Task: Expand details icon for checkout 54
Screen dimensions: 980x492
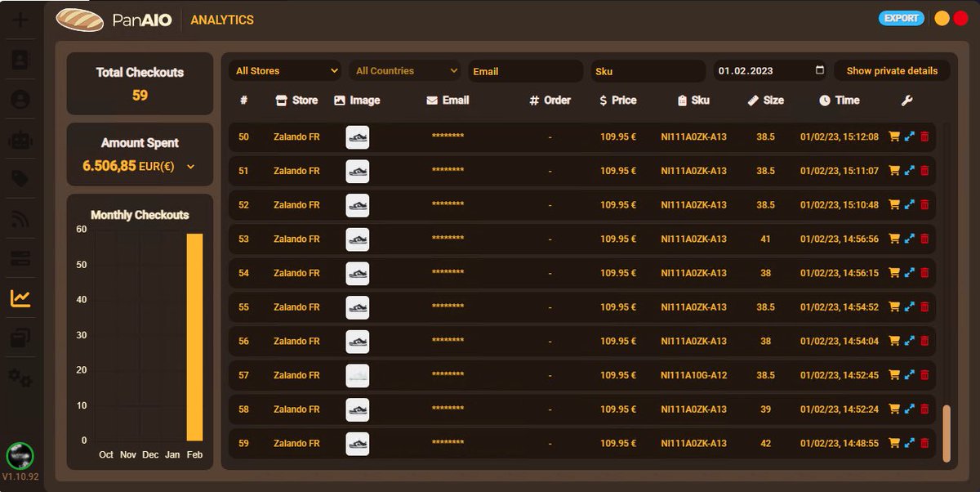Action: (x=910, y=273)
